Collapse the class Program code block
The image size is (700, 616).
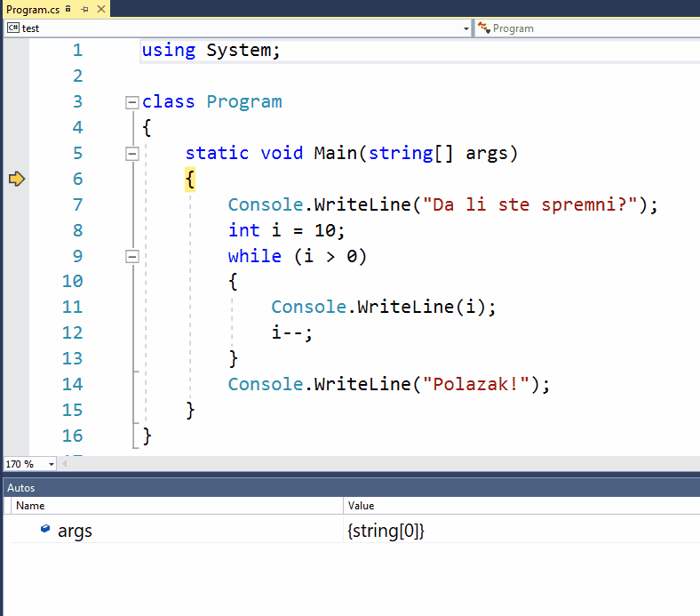click(x=132, y=102)
